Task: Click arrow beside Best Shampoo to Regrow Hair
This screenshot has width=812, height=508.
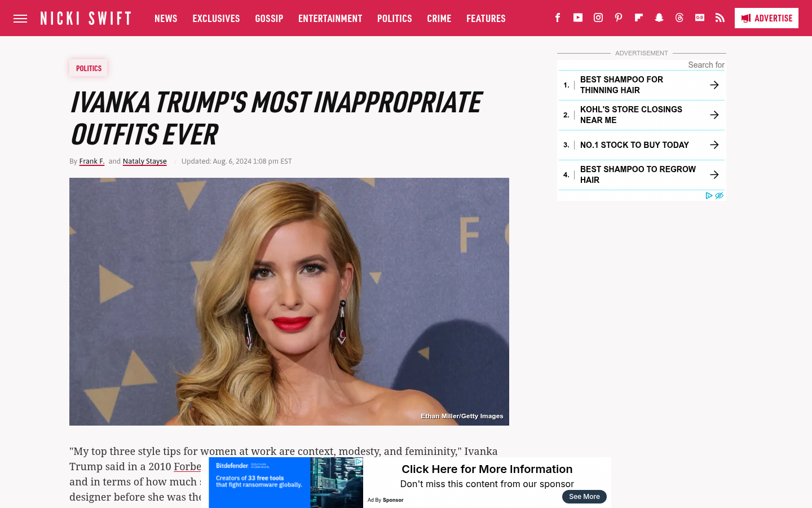Action: click(714, 174)
